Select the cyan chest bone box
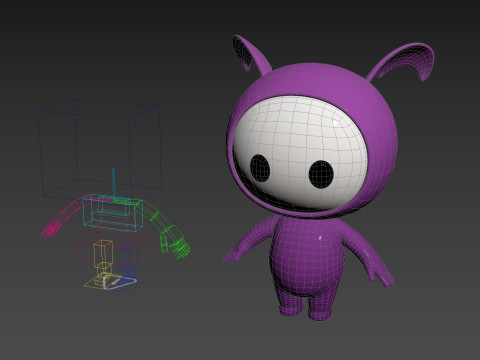Image resolution: width=480 pixels, height=360 pixels. [x=113, y=213]
